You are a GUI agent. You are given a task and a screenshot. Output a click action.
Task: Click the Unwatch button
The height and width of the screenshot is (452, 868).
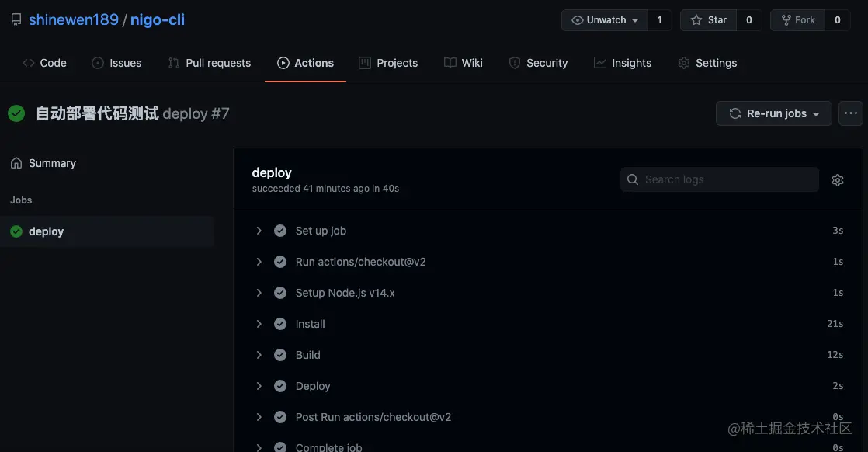[605, 20]
